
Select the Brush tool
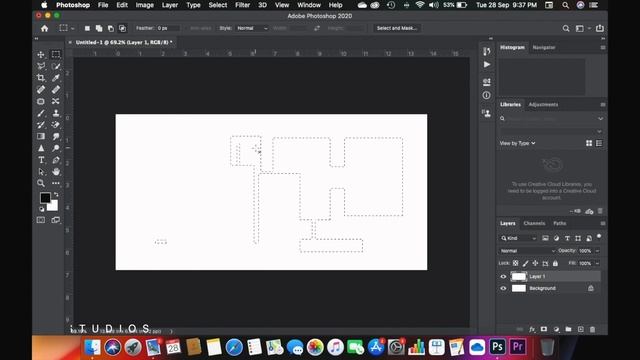coord(41,113)
